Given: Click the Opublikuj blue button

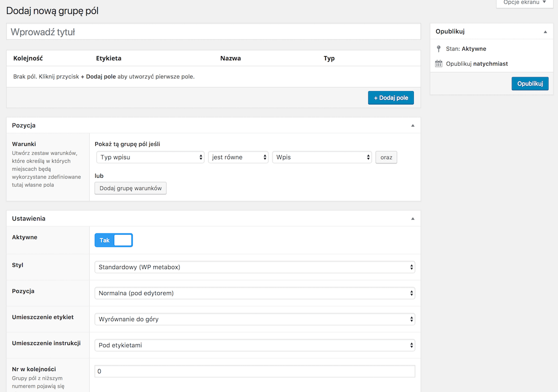Looking at the screenshot, I should (530, 84).
